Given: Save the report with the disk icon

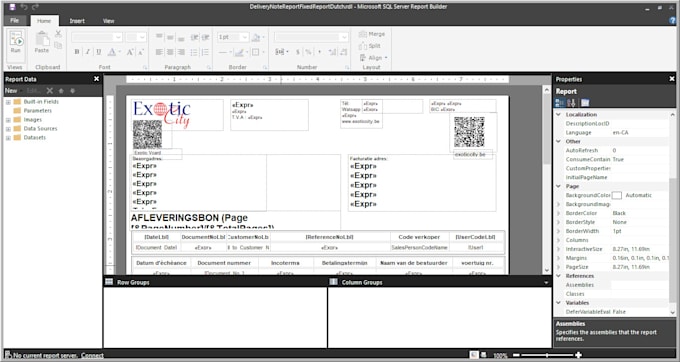Looking at the screenshot, I should coord(12,7).
